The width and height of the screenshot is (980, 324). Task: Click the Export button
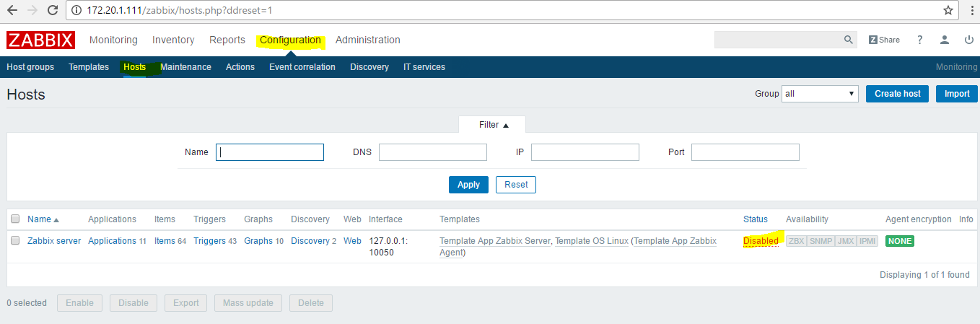(x=186, y=303)
